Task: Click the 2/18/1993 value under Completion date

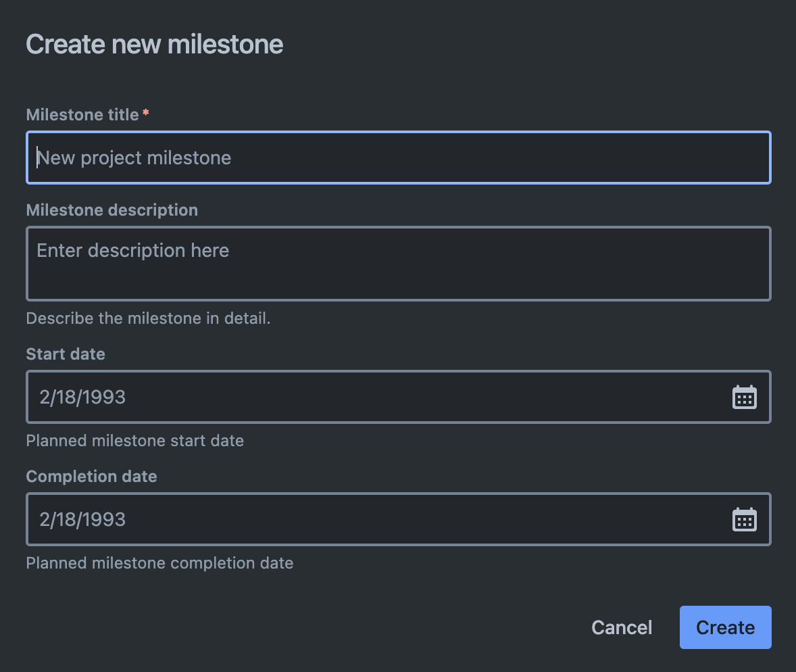Action: coord(82,519)
